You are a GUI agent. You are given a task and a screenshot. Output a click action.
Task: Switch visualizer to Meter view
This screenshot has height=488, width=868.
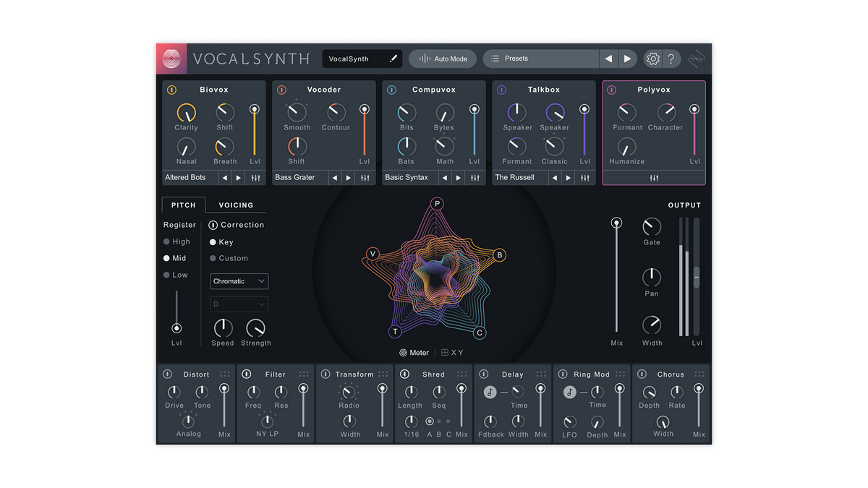414,353
